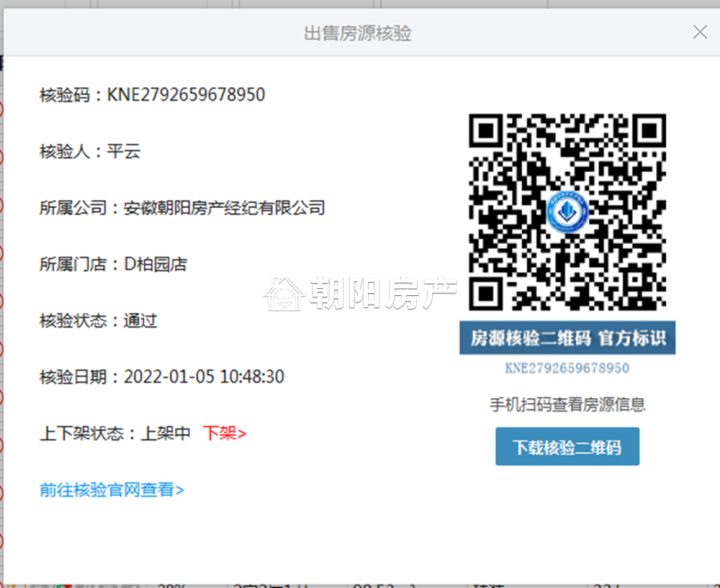Click store name D柏园店
Screen dimensions: 720x588
155,264
